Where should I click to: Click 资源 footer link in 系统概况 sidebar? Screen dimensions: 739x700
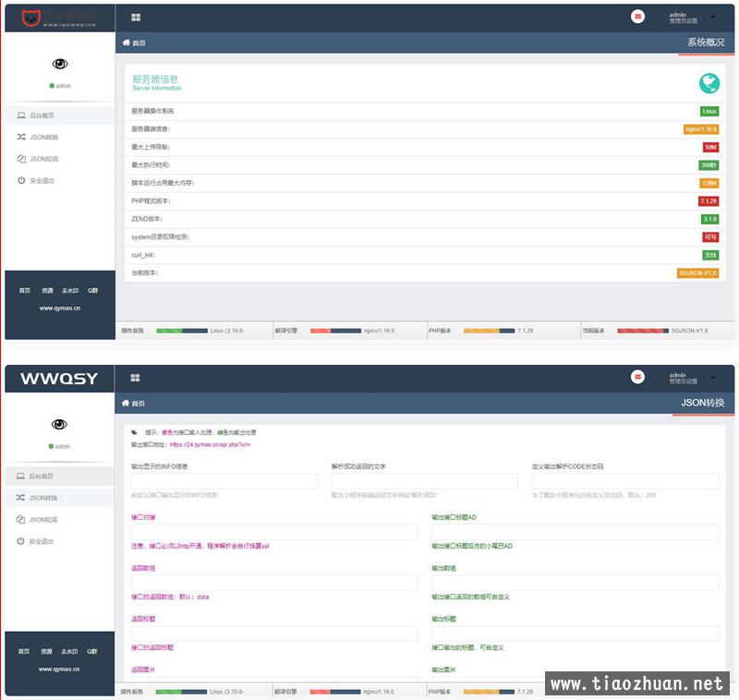coord(47,291)
